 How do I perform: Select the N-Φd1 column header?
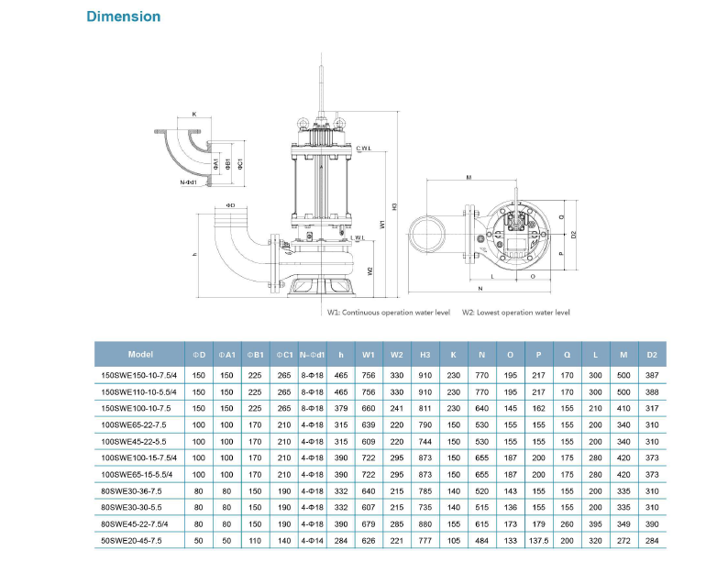pos(313,355)
